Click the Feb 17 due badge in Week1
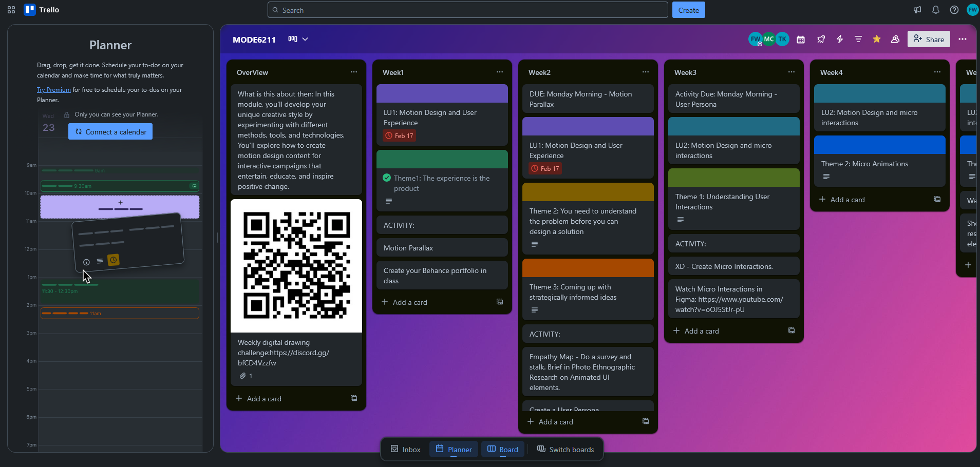 click(400, 136)
